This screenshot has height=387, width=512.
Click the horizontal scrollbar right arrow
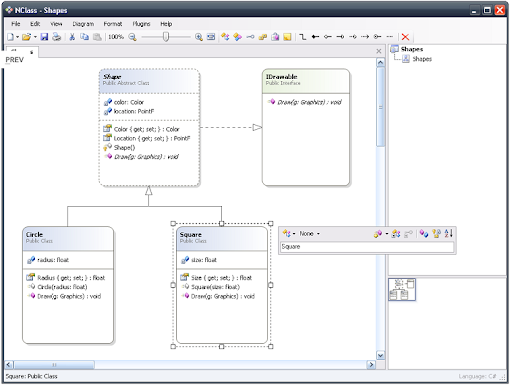point(371,365)
